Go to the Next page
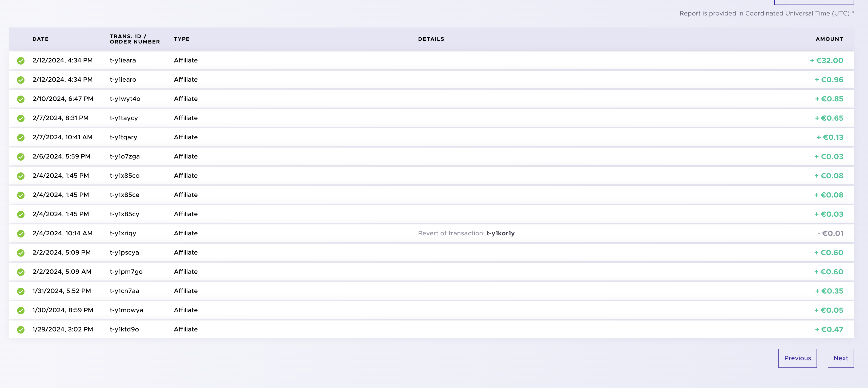 pyautogui.click(x=841, y=358)
